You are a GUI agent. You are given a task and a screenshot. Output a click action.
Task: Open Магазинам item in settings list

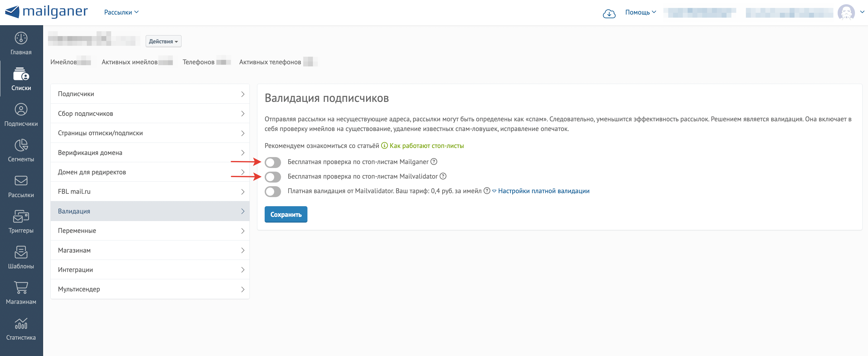click(x=150, y=250)
